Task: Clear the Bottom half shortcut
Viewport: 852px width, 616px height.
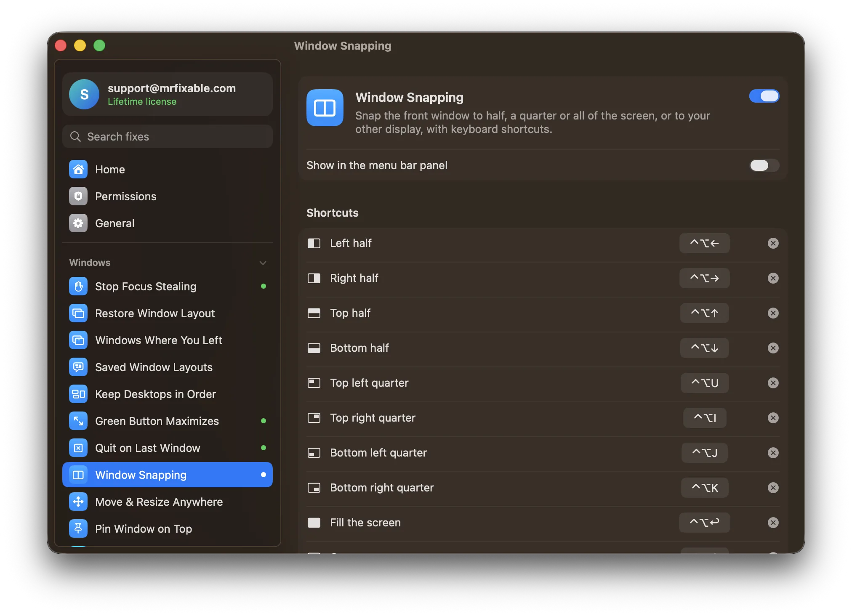Action: [773, 348]
